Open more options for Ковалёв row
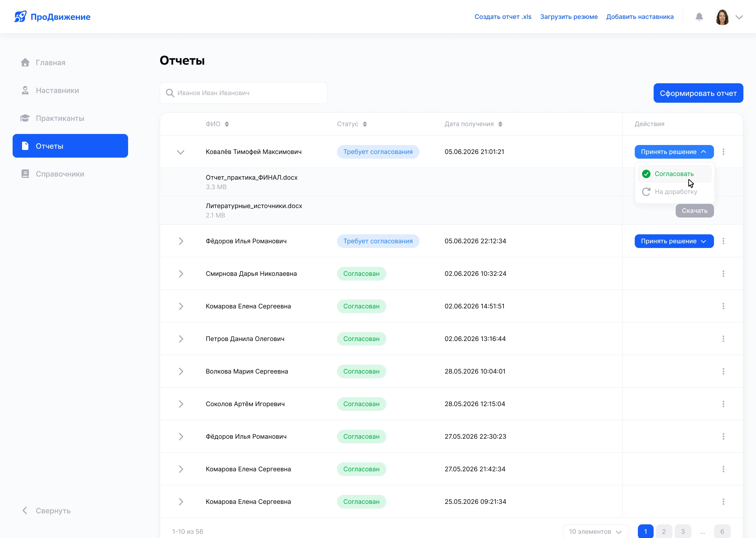This screenshot has width=756, height=538. tap(723, 152)
